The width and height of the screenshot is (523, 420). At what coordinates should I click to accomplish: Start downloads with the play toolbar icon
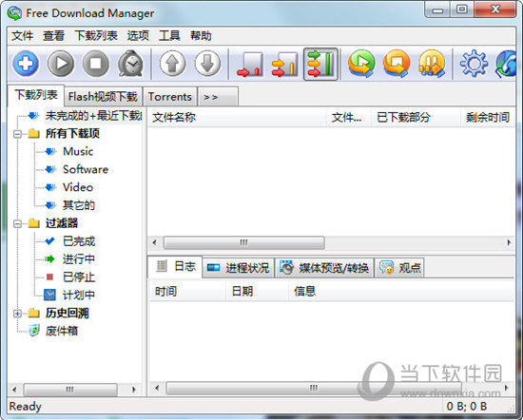coord(61,64)
